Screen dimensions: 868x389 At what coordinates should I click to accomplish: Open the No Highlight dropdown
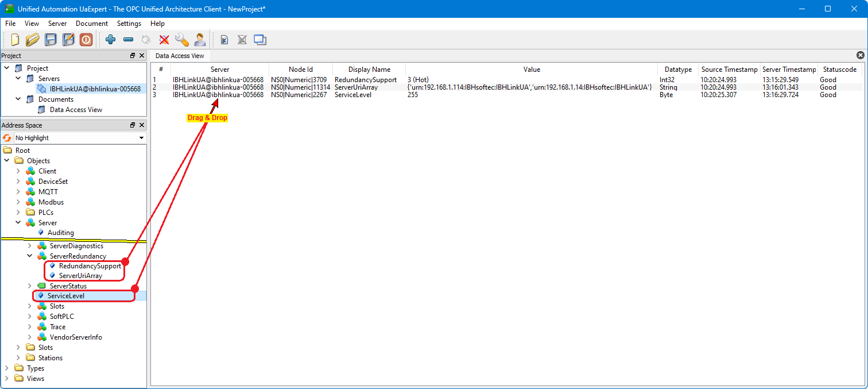[80, 138]
